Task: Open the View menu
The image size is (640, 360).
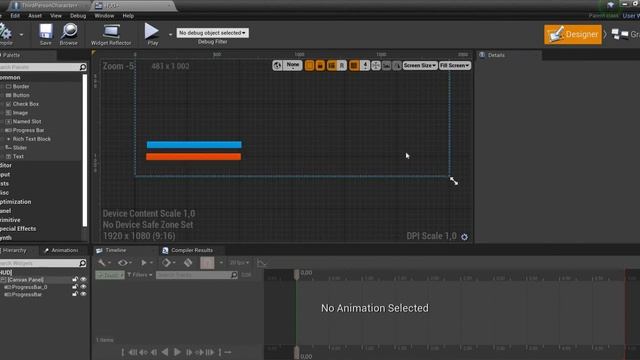Action: point(56,16)
